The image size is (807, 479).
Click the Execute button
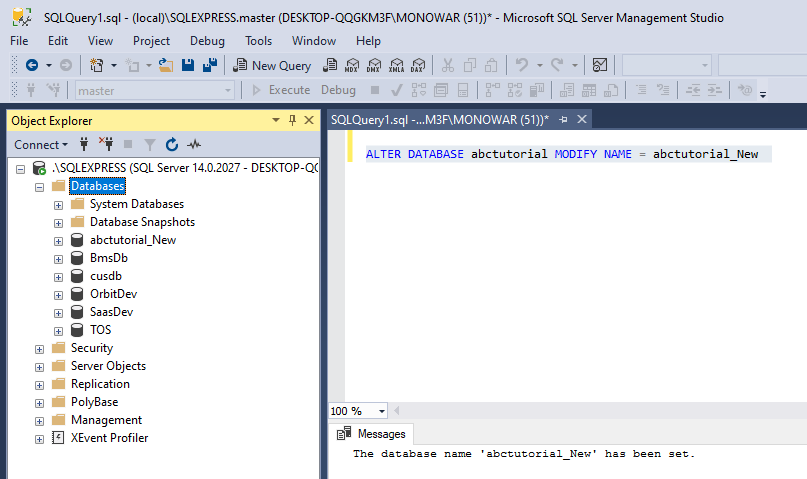coord(281,90)
